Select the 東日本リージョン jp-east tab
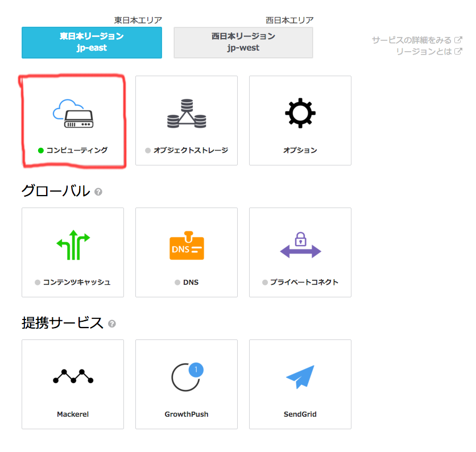476x452 pixels. click(x=92, y=43)
